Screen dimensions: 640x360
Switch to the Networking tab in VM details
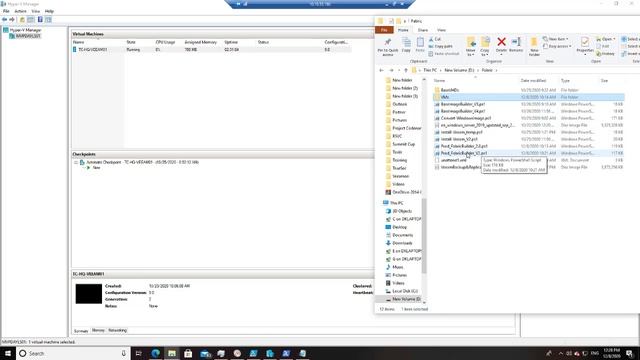pos(118,330)
